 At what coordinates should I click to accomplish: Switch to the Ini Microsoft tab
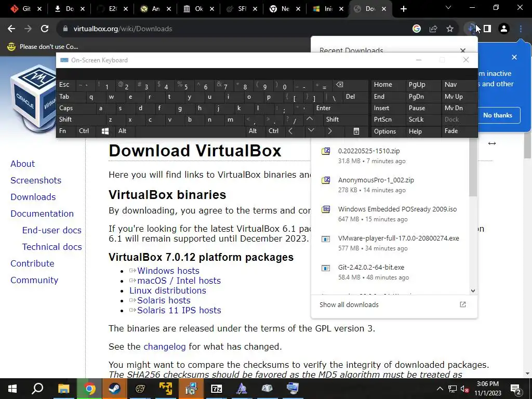point(328,9)
